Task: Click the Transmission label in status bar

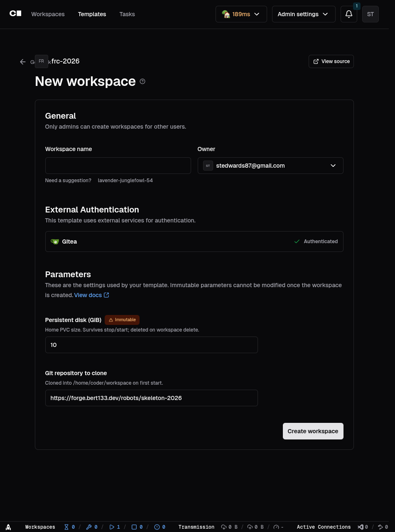Action: pos(196,527)
